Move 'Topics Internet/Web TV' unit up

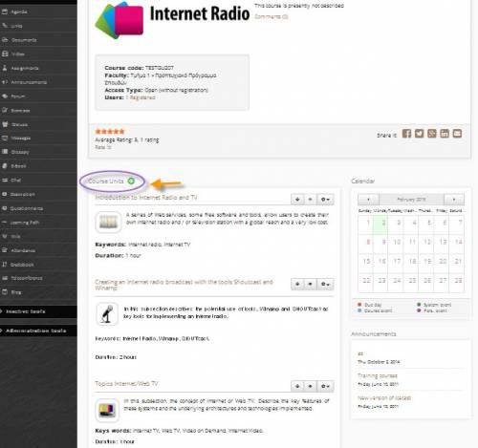pos(310,386)
